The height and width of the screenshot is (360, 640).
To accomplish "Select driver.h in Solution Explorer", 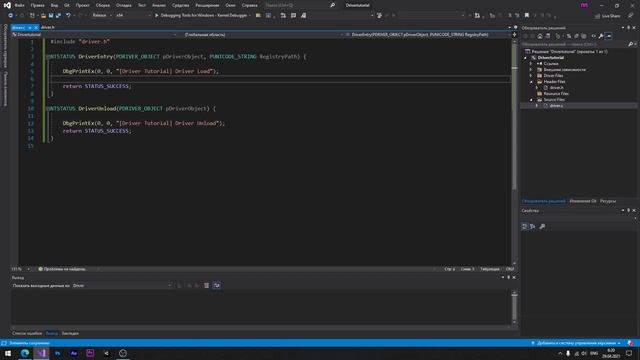I will 556,88.
